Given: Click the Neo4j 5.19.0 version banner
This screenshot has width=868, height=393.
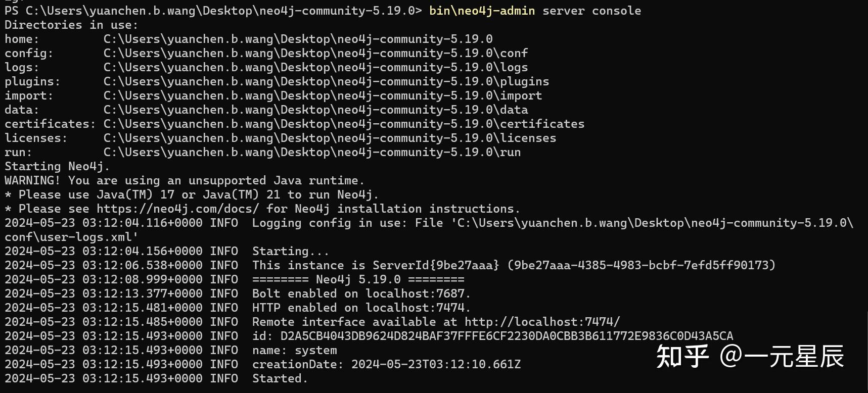Looking at the screenshot, I should point(358,279).
